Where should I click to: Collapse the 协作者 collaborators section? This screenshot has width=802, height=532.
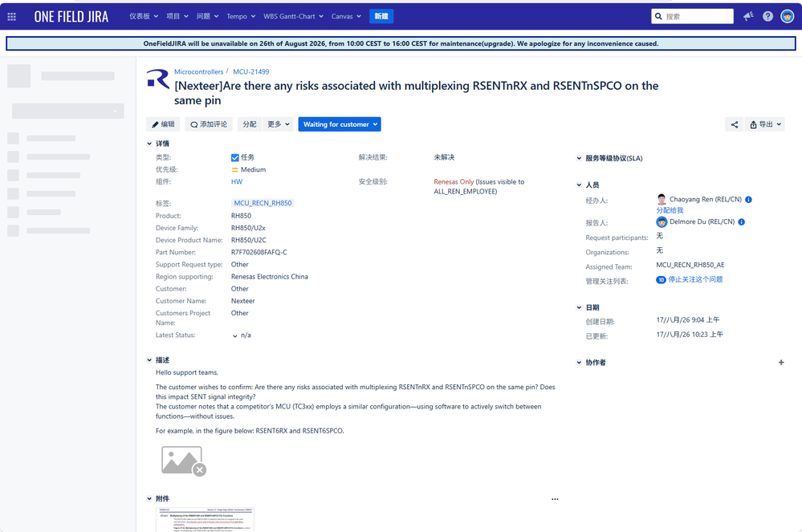pos(579,363)
